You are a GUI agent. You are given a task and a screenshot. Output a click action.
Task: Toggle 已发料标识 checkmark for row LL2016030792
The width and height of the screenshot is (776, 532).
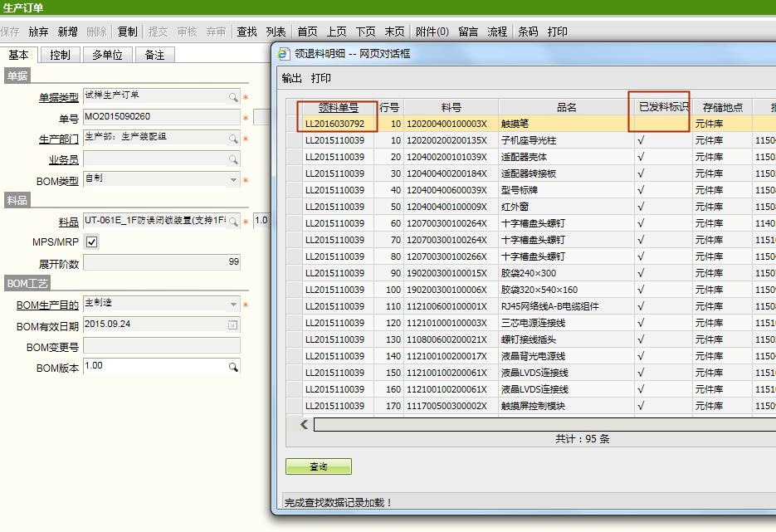tap(659, 123)
